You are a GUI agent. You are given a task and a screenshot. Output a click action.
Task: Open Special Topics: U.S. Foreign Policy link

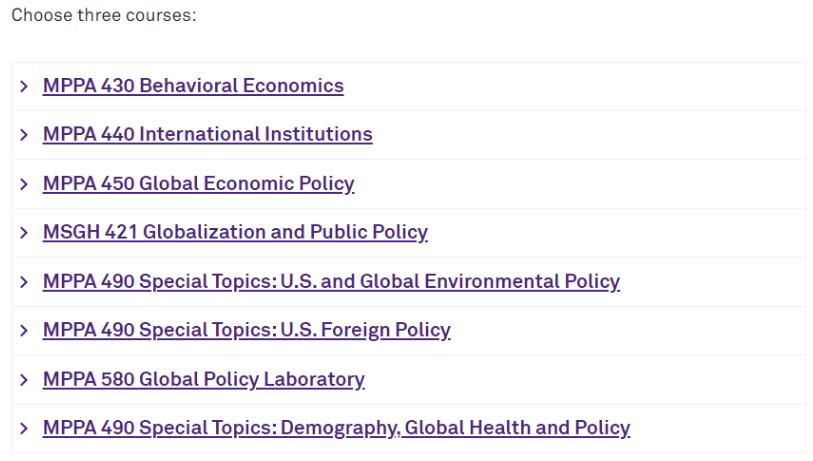click(x=246, y=331)
